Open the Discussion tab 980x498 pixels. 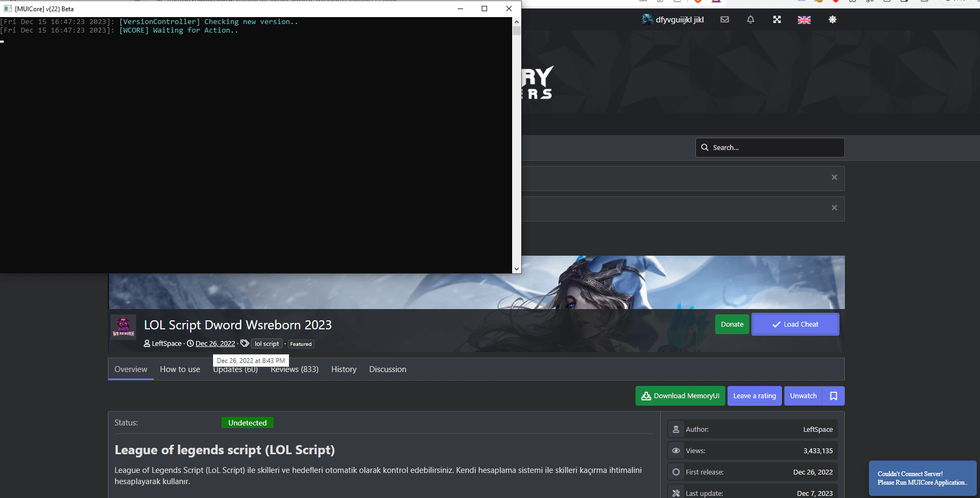388,369
